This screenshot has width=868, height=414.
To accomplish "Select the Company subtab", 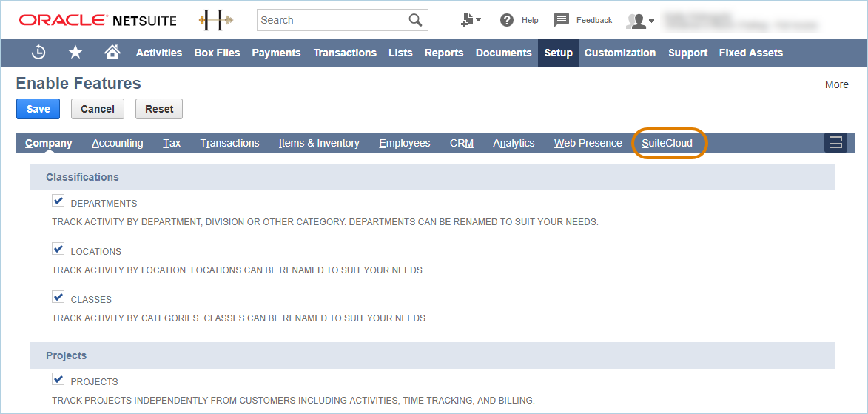I will pos(49,143).
